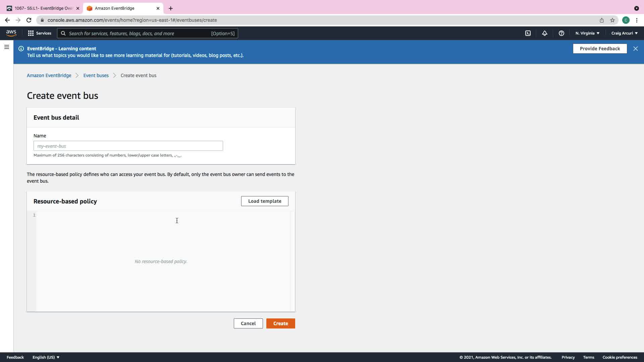644x362 pixels.
Task: Dismiss the learning content banner
Action: pyautogui.click(x=636, y=49)
